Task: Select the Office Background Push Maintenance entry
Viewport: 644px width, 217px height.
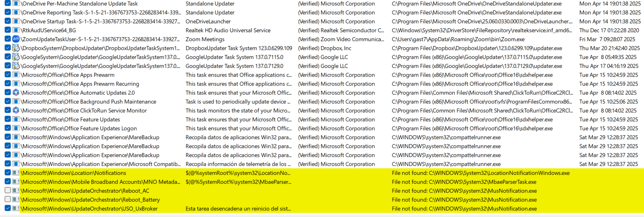Action: pyautogui.click(x=89, y=102)
